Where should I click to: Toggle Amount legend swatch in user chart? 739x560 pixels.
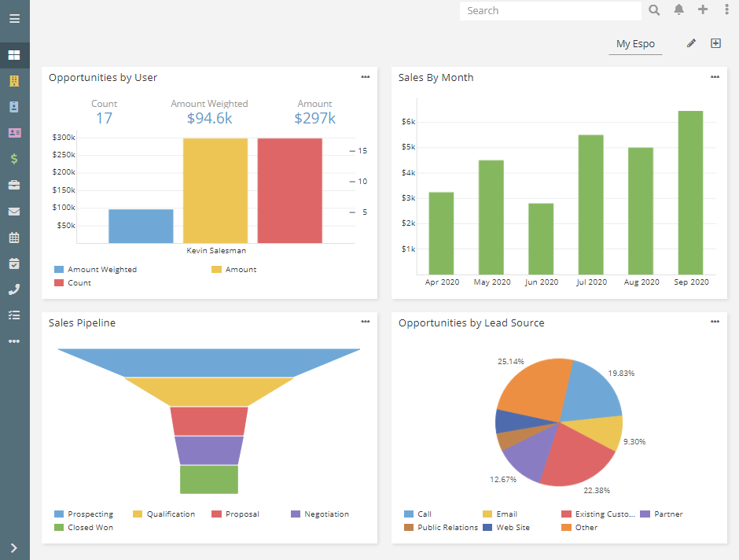(216, 269)
